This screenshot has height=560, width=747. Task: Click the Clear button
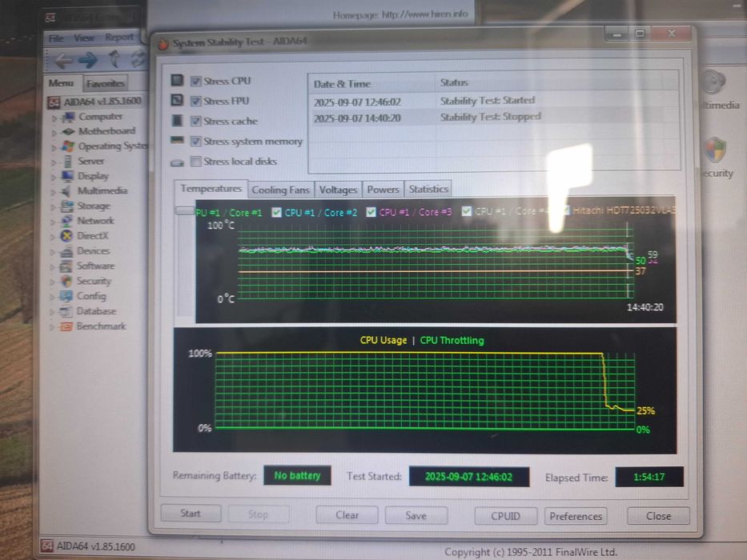coord(347,514)
